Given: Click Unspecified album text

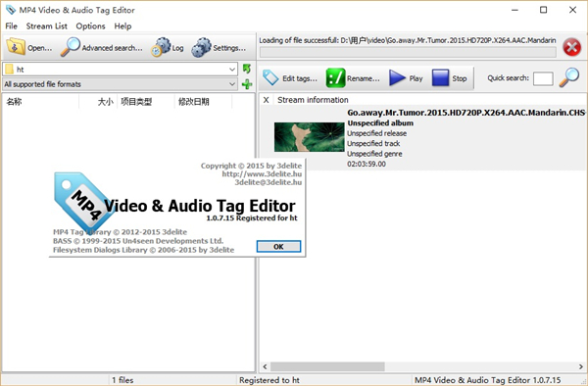Looking at the screenshot, I should [x=380, y=122].
